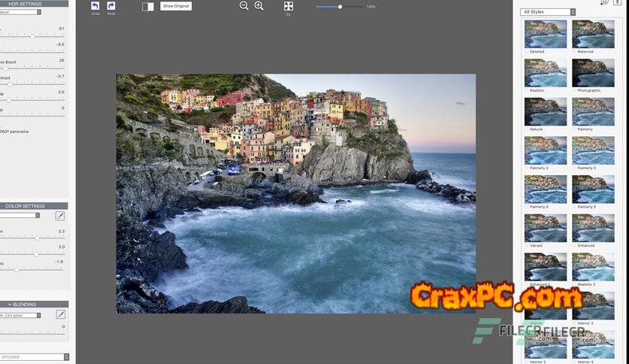Viewport: 629px width, 364px height.
Task: Mark the Detailed style as favorite
Action: [527, 52]
